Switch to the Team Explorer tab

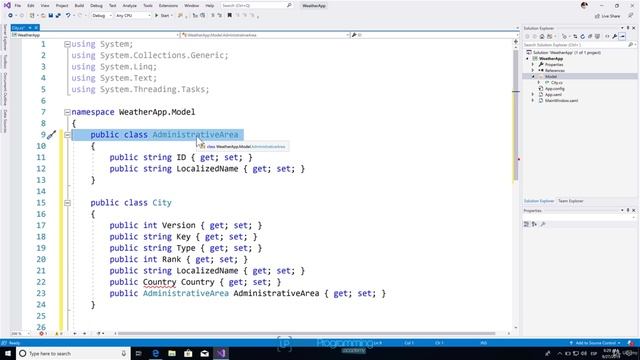click(571, 201)
